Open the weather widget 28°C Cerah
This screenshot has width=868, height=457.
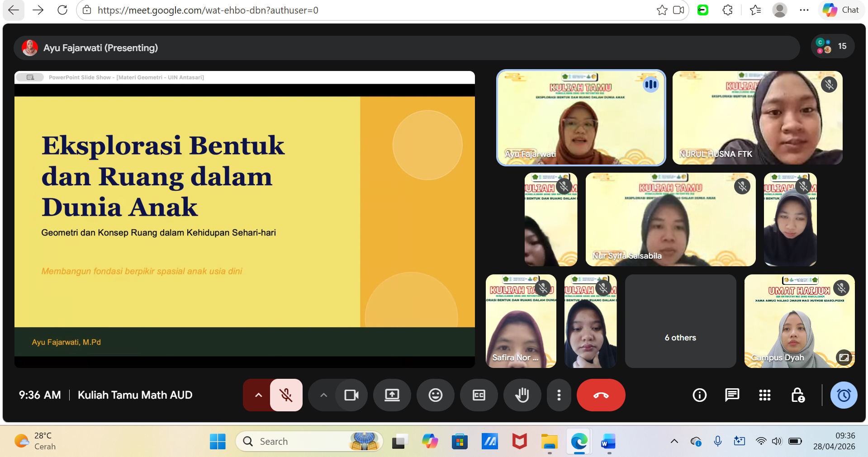point(35,441)
